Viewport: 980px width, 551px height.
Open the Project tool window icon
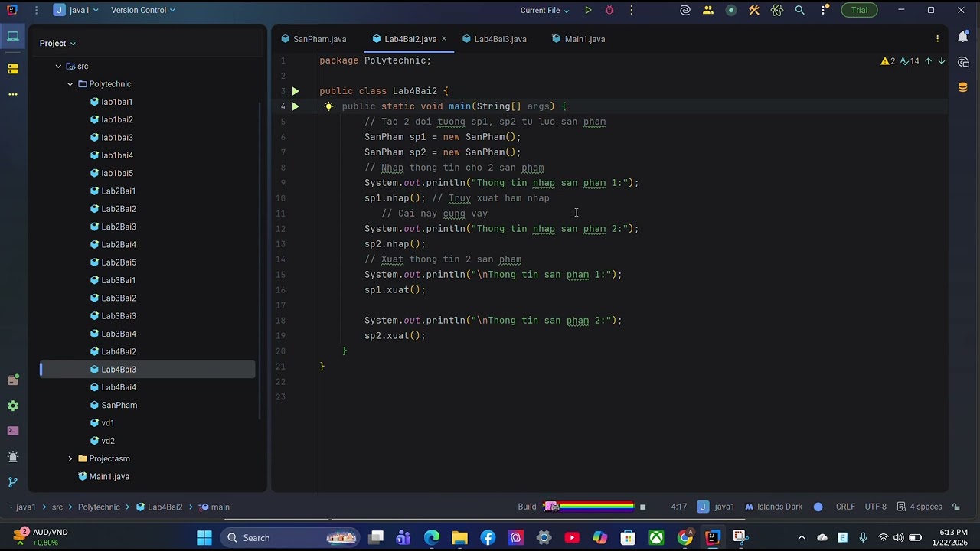(13, 36)
